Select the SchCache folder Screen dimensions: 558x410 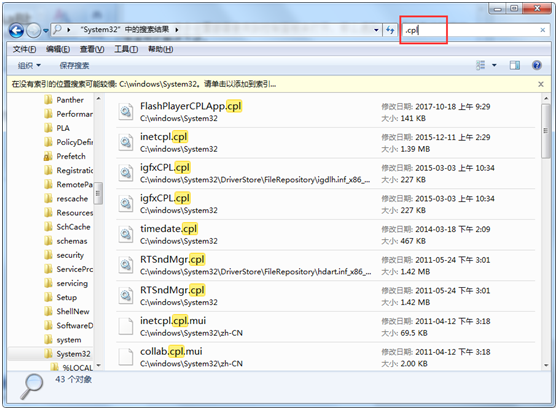tap(73, 227)
